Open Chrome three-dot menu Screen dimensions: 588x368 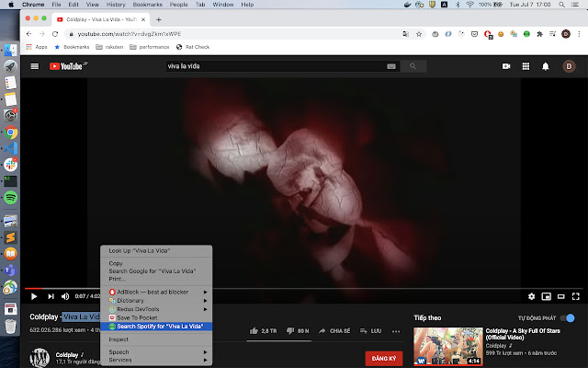click(x=579, y=34)
